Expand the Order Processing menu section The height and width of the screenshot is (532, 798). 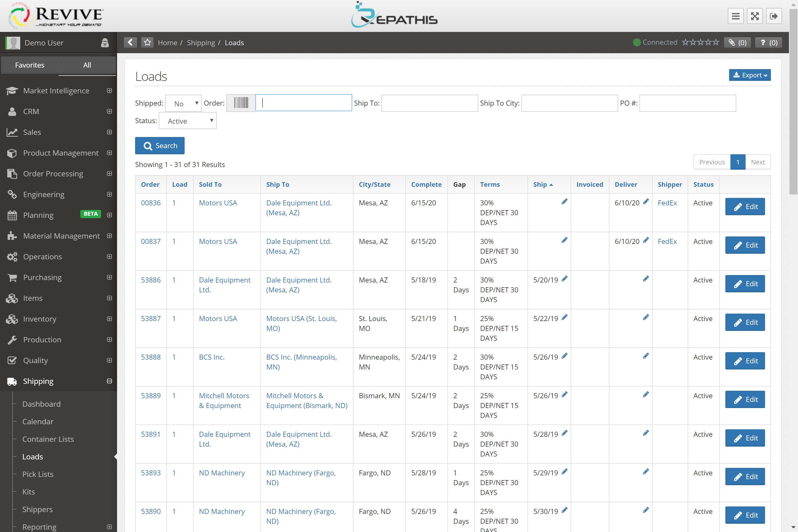click(109, 174)
